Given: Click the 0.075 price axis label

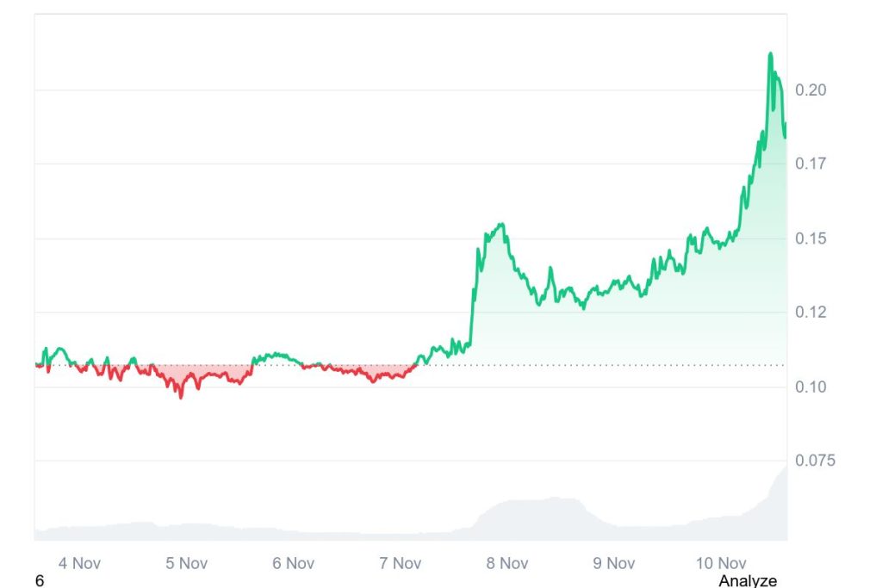Looking at the screenshot, I should [x=814, y=461].
